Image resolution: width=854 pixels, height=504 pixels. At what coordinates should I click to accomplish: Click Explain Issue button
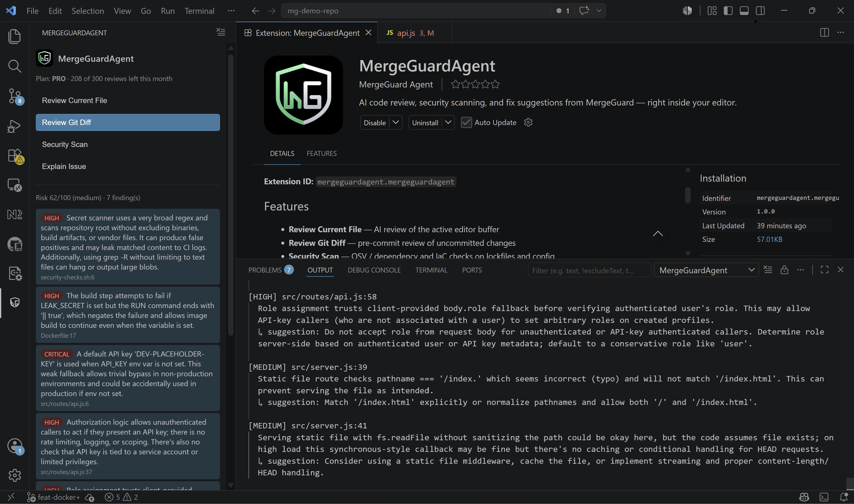[x=128, y=167]
